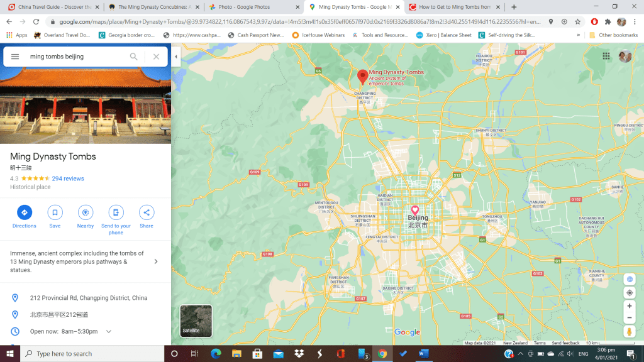
Task: Click Send to your phone icon
Action: click(x=116, y=212)
